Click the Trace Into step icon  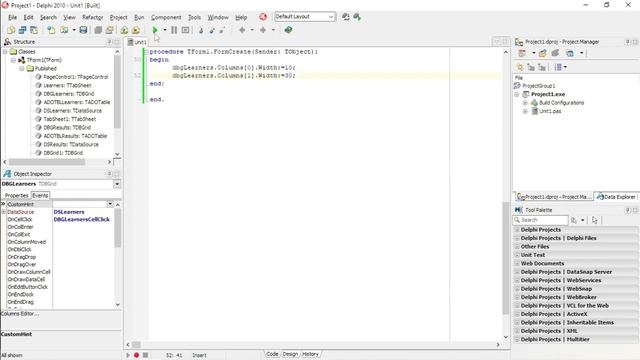click(x=201, y=30)
